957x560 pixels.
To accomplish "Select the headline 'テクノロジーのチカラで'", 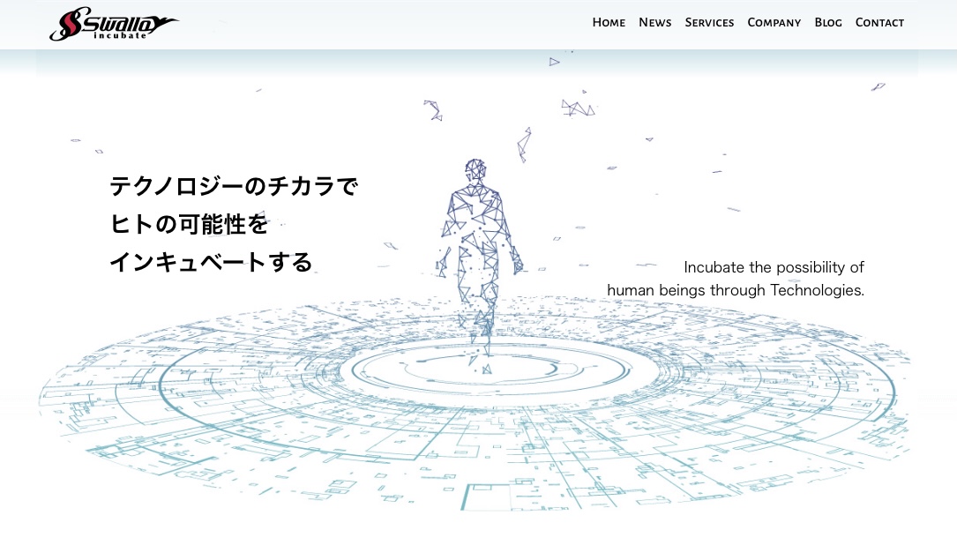I will click(x=234, y=186).
